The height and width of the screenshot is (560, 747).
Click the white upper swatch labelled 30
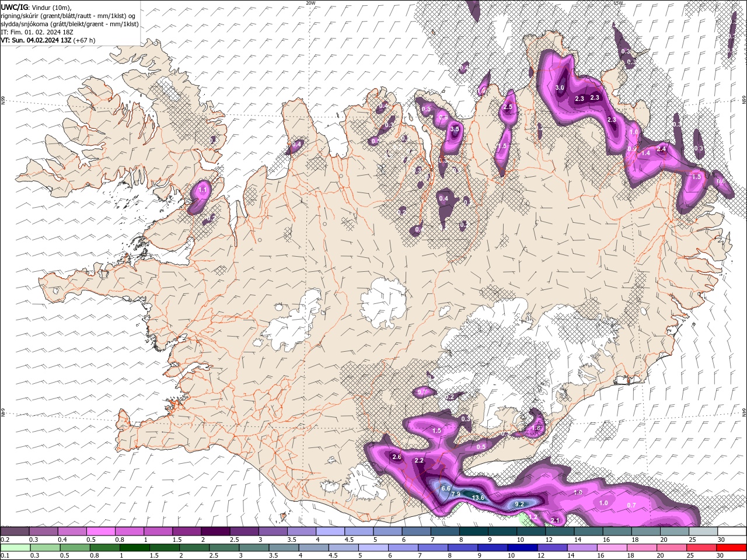(x=732, y=531)
